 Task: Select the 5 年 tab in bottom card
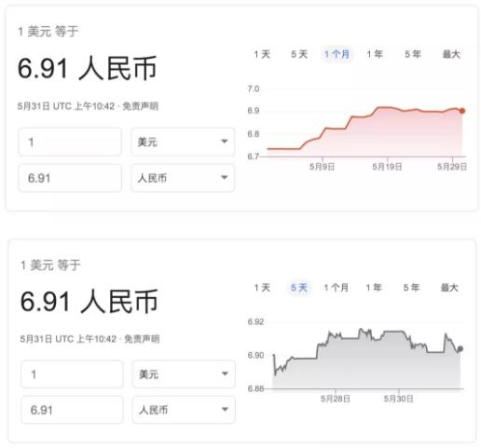coord(411,288)
